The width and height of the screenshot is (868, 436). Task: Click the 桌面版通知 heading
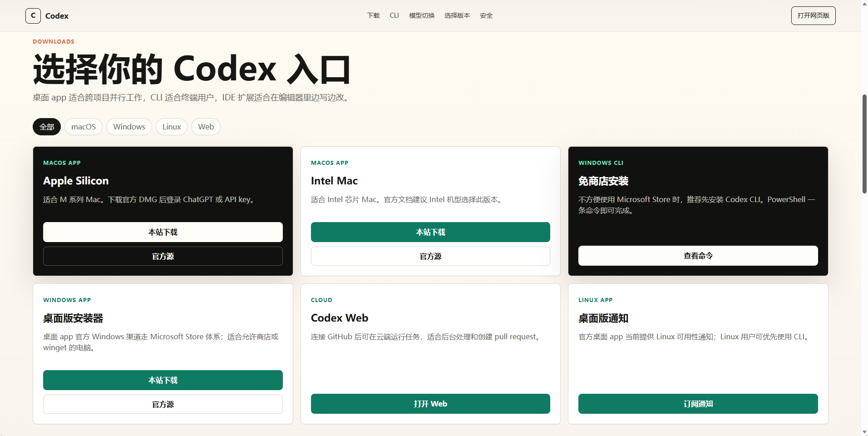tap(603, 318)
